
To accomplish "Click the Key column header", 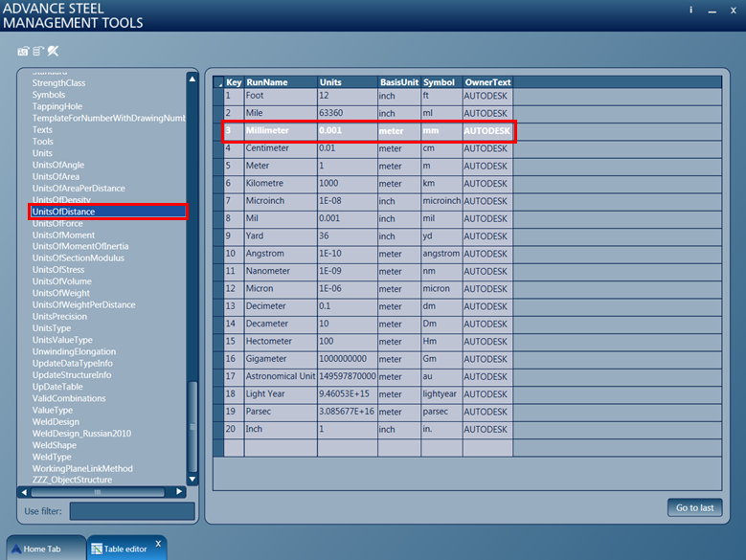I will pos(234,82).
